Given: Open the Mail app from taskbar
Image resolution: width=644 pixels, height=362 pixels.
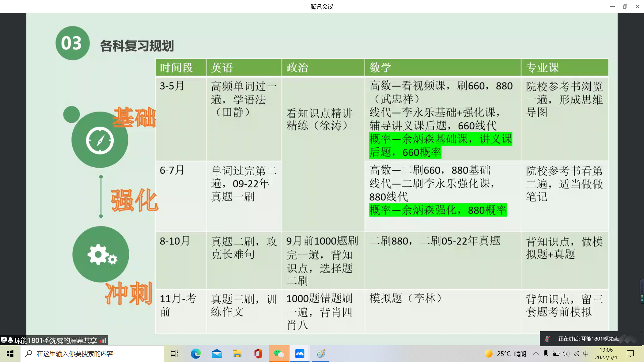Looking at the screenshot, I should click(216, 354).
